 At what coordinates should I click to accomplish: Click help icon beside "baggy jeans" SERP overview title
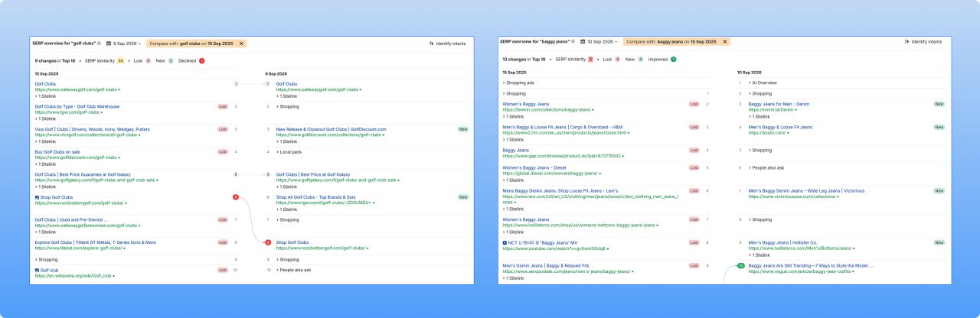[x=573, y=41]
